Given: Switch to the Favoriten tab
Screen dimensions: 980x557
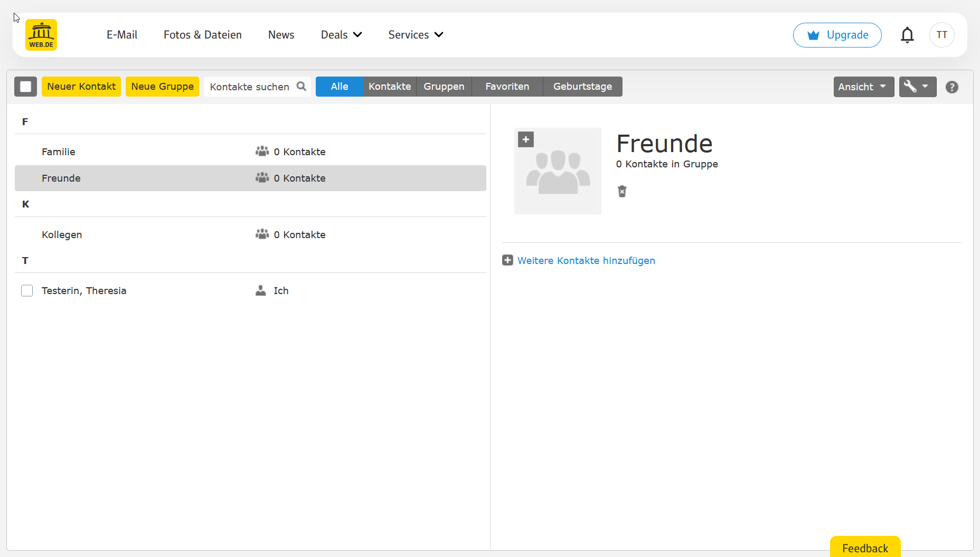Looking at the screenshot, I should tap(506, 86).
